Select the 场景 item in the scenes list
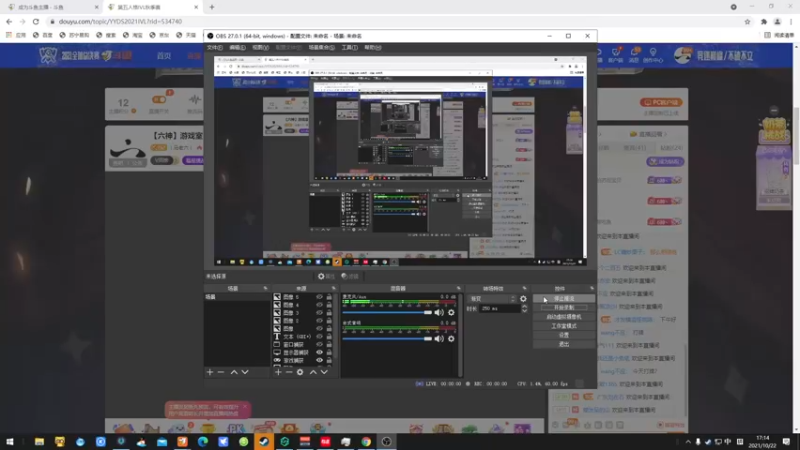Image resolution: width=800 pixels, height=450 pixels. 237,297
